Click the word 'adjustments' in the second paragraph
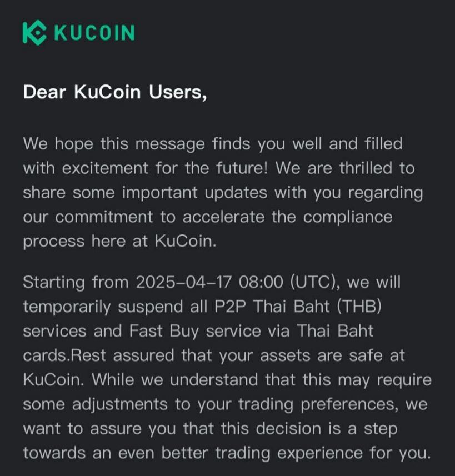The width and height of the screenshot is (455, 476). click(119, 404)
